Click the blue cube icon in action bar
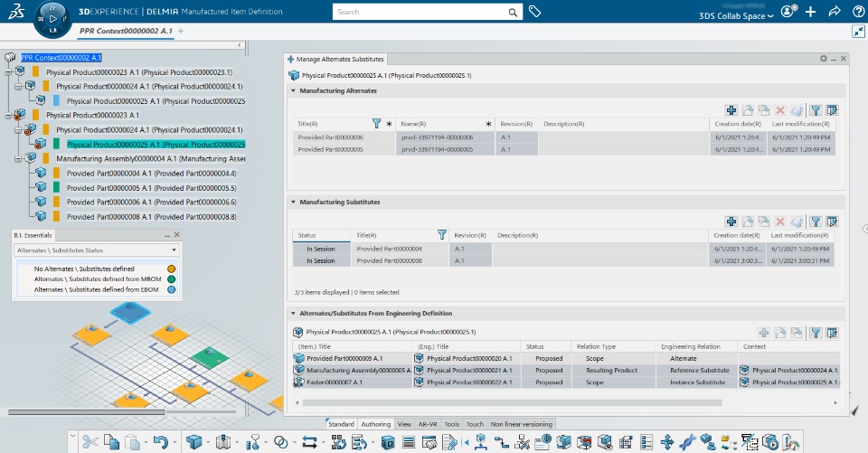Viewport: 868px width, 453px height. [x=193, y=442]
